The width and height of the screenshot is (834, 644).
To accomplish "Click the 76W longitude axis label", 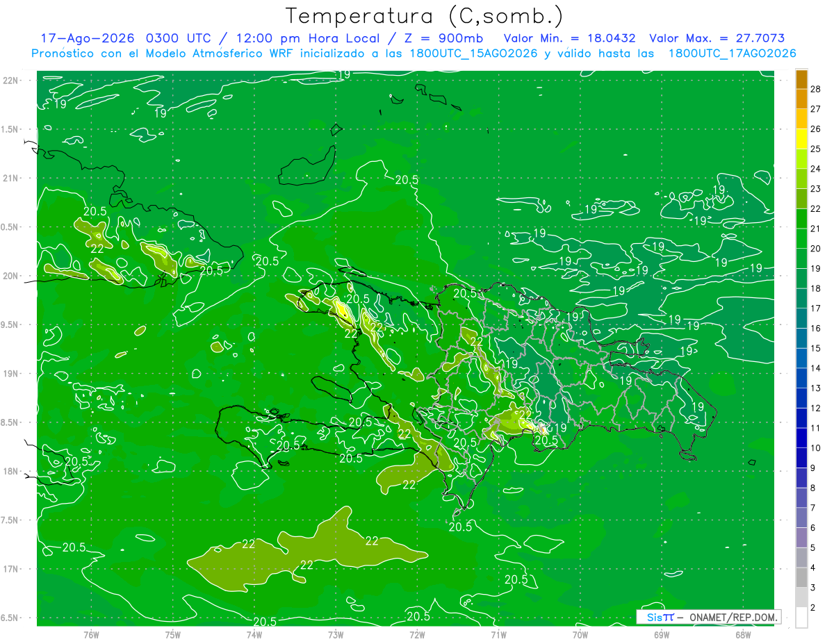I will tap(91, 634).
